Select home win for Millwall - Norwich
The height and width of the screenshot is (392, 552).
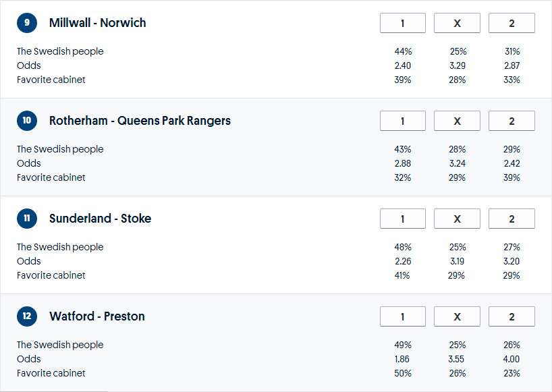point(403,23)
